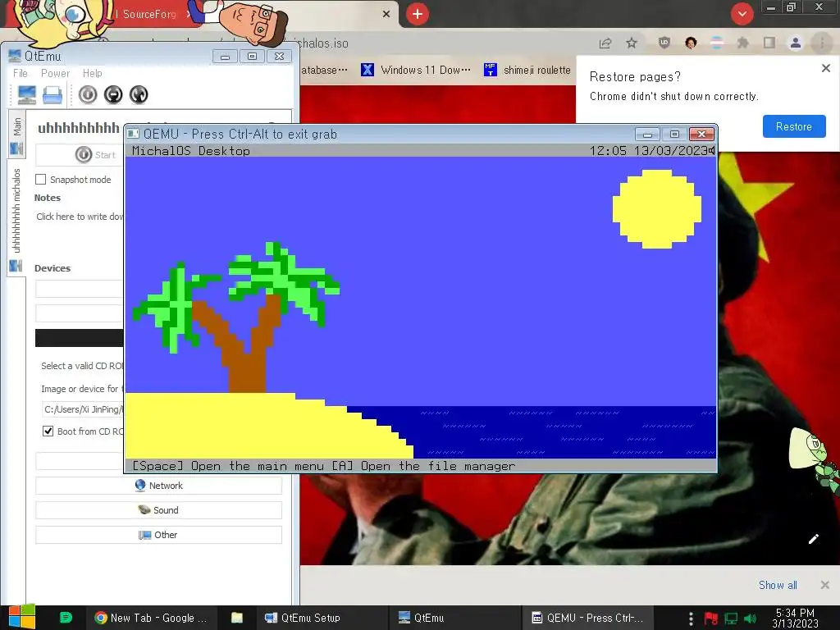Toggle the Chrome side panel icon
The width and height of the screenshot is (840, 630).
click(x=769, y=43)
